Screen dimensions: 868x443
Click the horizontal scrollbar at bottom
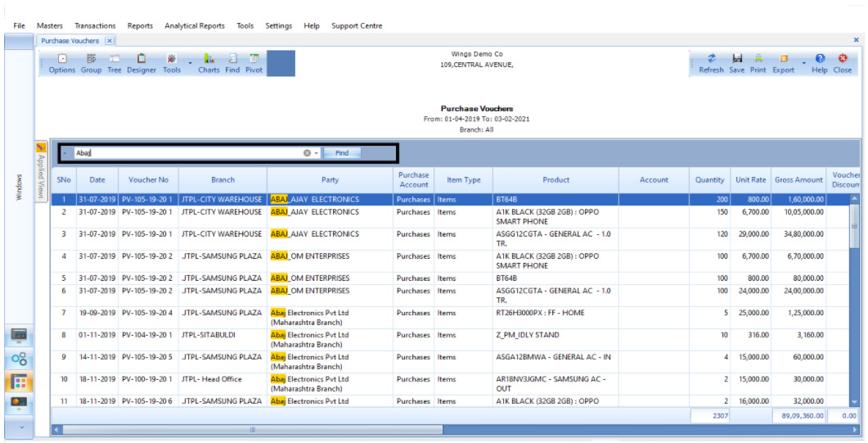coord(252,429)
